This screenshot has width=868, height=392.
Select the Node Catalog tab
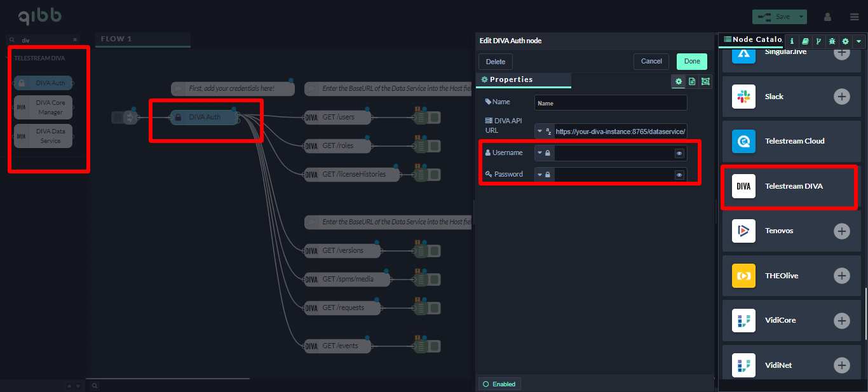pos(752,39)
